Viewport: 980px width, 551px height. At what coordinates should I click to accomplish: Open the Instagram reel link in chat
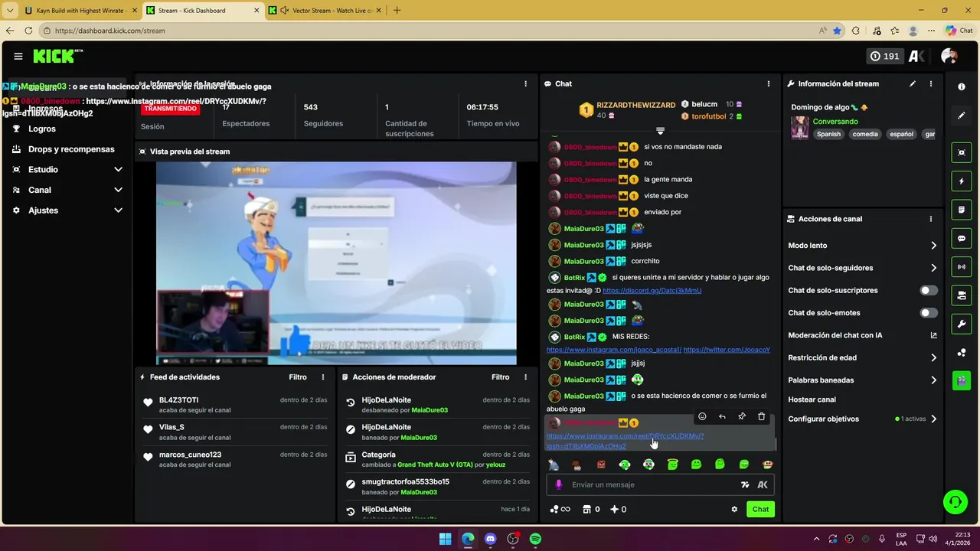(x=625, y=441)
